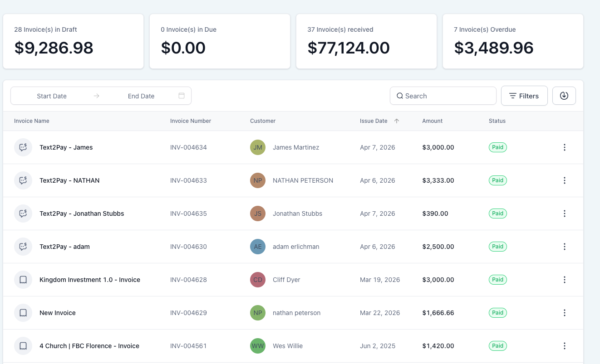Viewport: 600px width, 364px height.
Task: Click invoice icon beside Kingdom Investment 1.0
Action: (23, 280)
